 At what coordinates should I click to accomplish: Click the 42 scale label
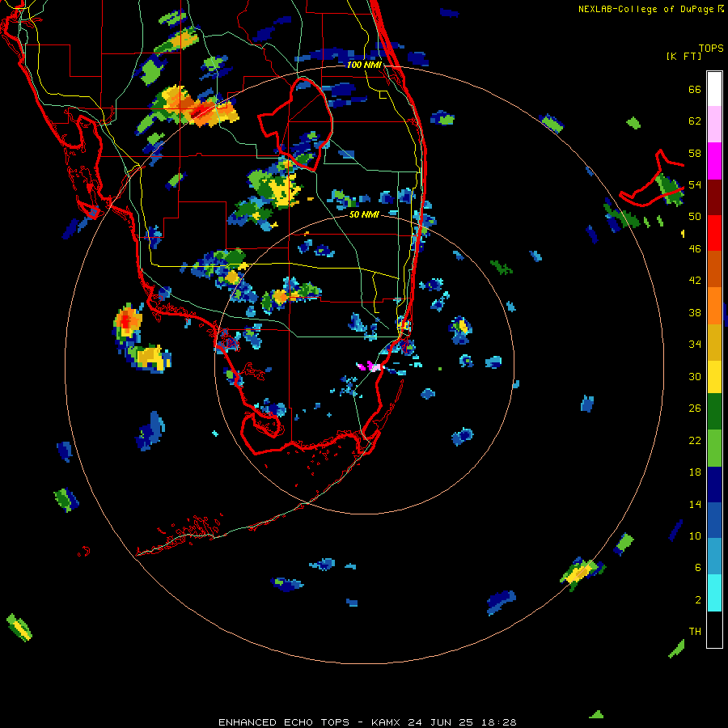[695, 280]
